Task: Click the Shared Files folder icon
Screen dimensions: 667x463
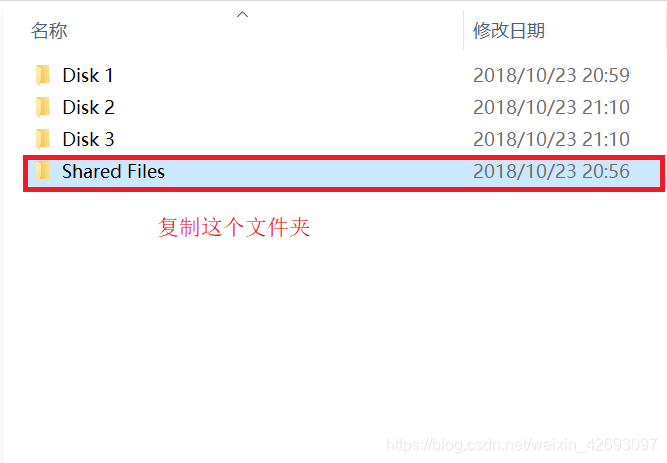Action: [x=43, y=171]
